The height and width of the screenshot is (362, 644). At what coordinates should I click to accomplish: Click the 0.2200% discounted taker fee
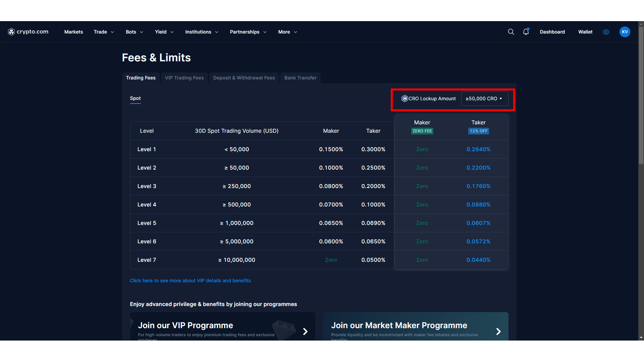point(478,168)
